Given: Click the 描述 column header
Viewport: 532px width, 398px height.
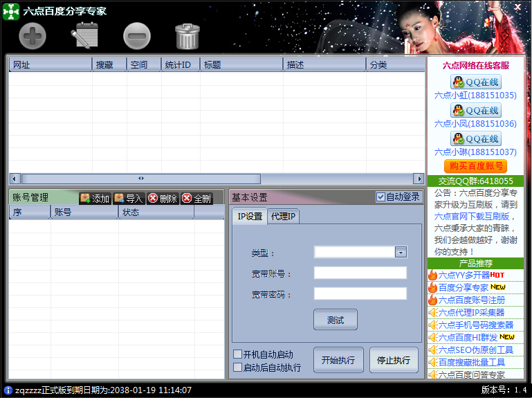Looking at the screenshot, I should point(324,64).
